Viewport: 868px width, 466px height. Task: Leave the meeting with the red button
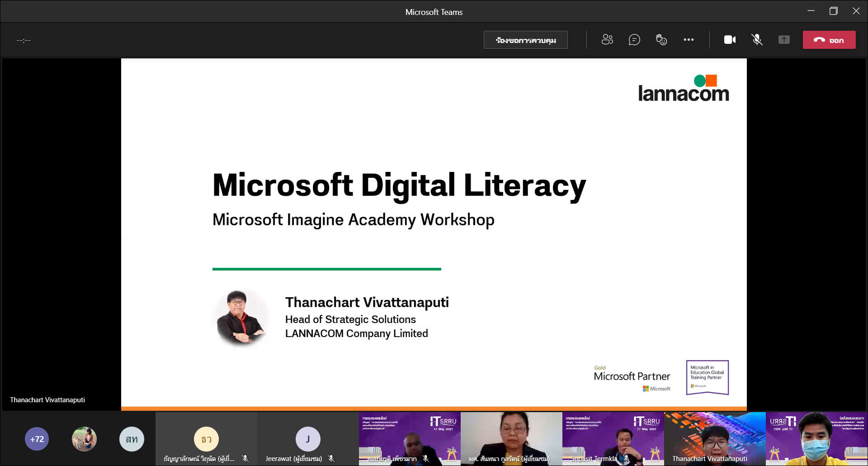829,40
